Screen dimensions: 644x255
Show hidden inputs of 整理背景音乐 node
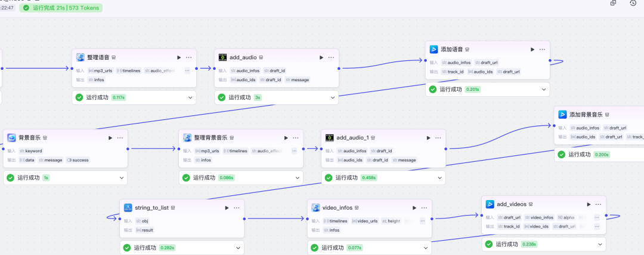[x=293, y=151]
